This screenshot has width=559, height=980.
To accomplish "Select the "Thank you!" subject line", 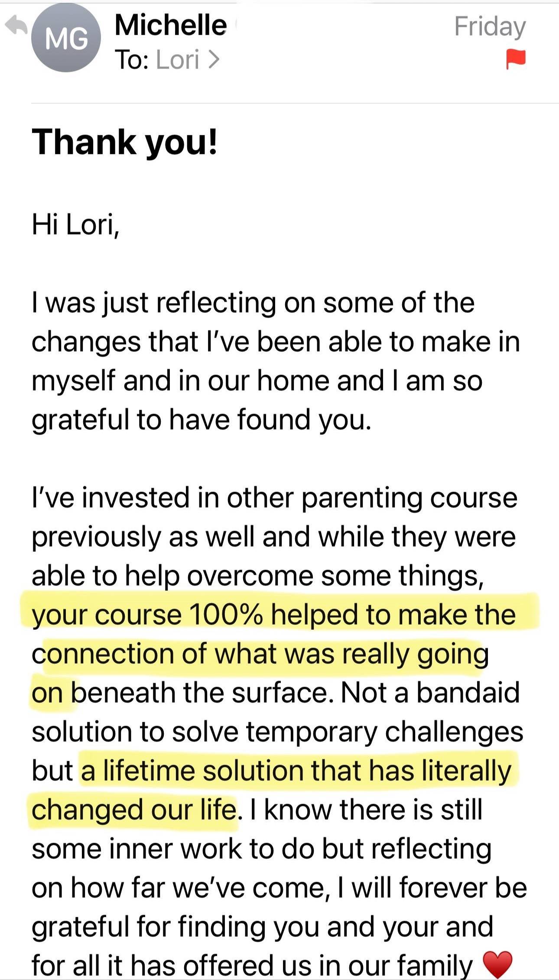I will 124,142.
